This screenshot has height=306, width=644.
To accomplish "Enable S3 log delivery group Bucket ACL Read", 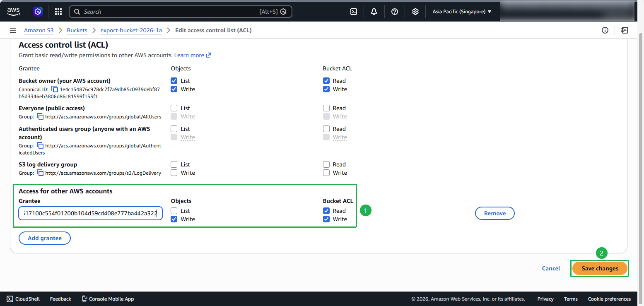I will tap(326, 164).
